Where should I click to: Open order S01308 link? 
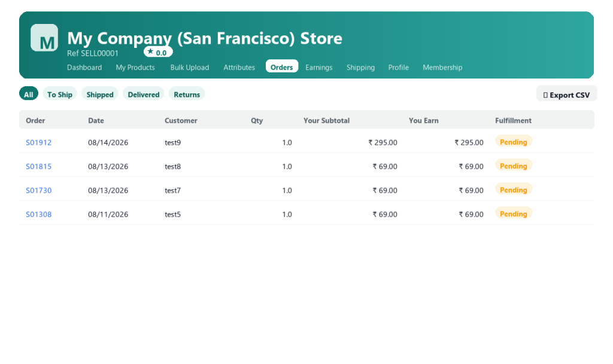point(39,214)
